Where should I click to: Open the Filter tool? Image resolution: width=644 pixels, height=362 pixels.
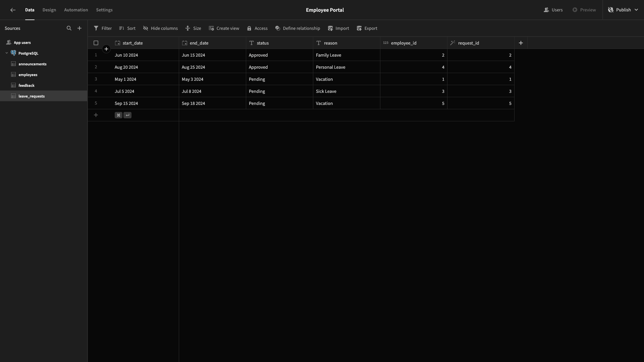click(103, 28)
